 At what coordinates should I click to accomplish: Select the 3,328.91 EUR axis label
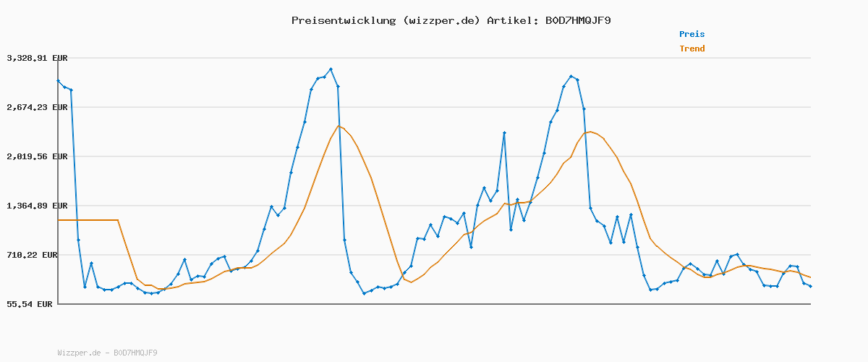pos(37,58)
